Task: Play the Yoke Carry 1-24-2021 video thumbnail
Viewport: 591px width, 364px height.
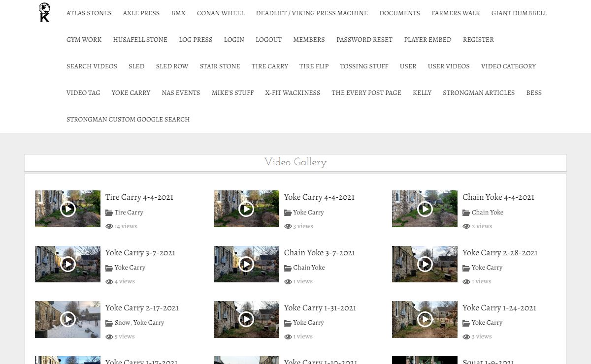Action: pos(425,319)
